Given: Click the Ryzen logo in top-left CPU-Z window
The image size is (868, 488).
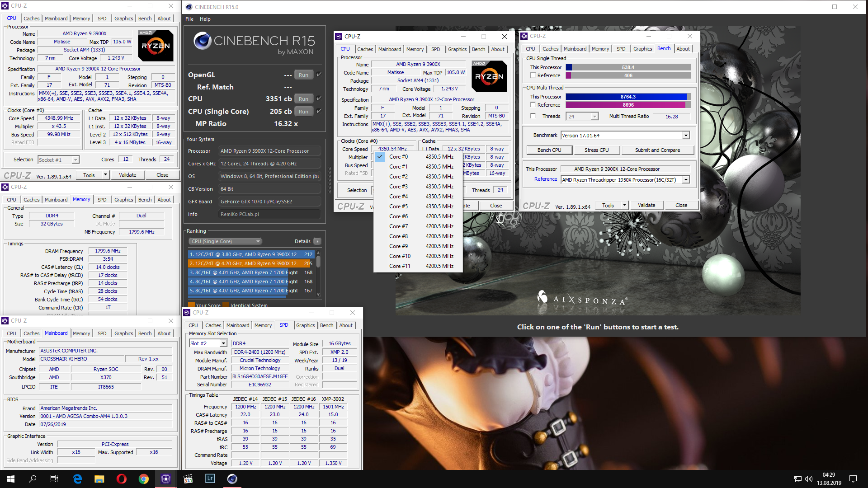Looking at the screenshot, I should pyautogui.click(x=156, y=46).
